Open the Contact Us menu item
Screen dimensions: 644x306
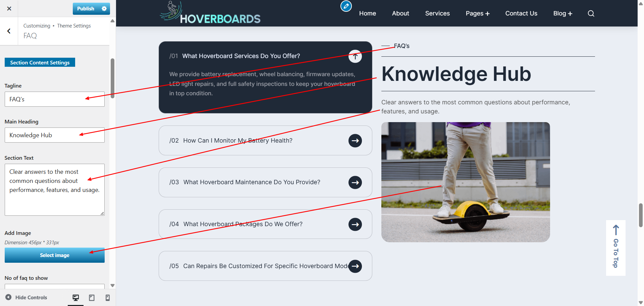point(521,13)
